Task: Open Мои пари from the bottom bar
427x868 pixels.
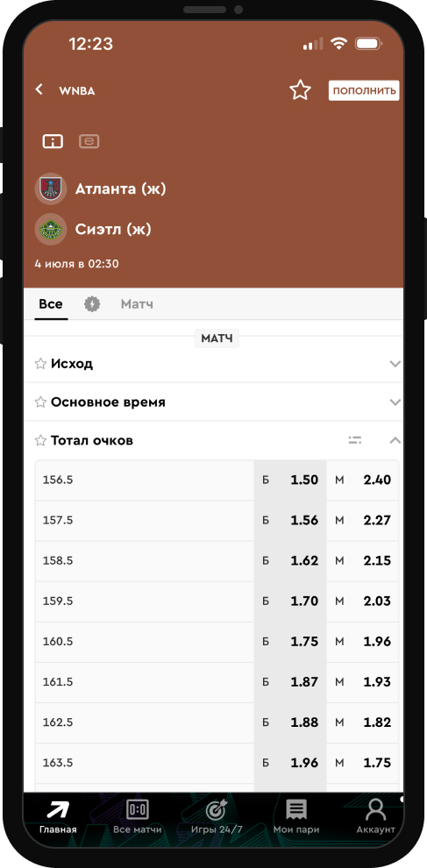Action: [296, 818]
